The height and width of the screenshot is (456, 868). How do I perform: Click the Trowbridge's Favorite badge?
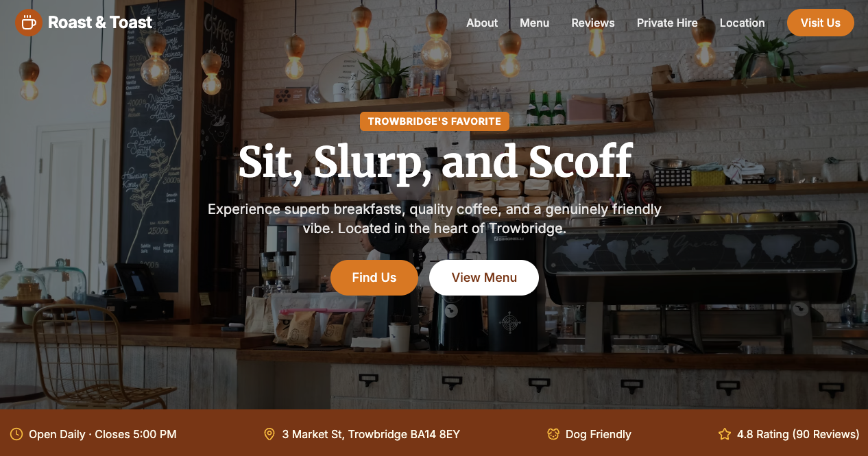(x=435, y=121)
